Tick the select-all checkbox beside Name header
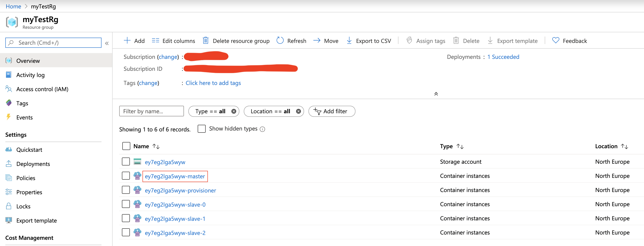Image resolution: width=644 pixels, height=246 pixels. click(x=126, y=146)
